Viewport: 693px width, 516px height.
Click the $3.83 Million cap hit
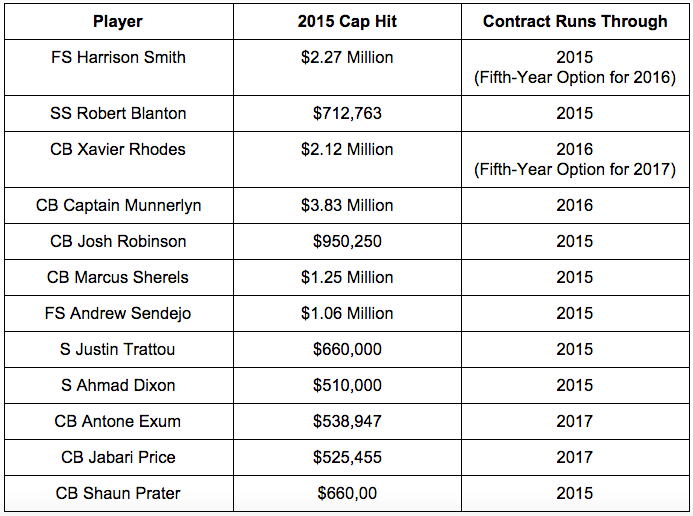(347, 205)
